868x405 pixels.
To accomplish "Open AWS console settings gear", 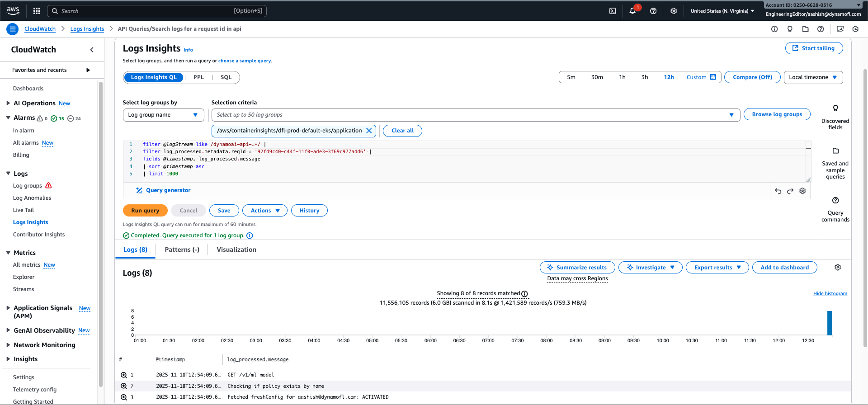I will point(674,11).
